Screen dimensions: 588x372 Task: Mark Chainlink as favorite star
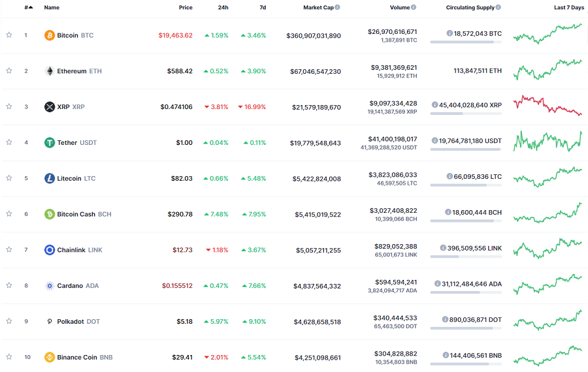(9, 249)
